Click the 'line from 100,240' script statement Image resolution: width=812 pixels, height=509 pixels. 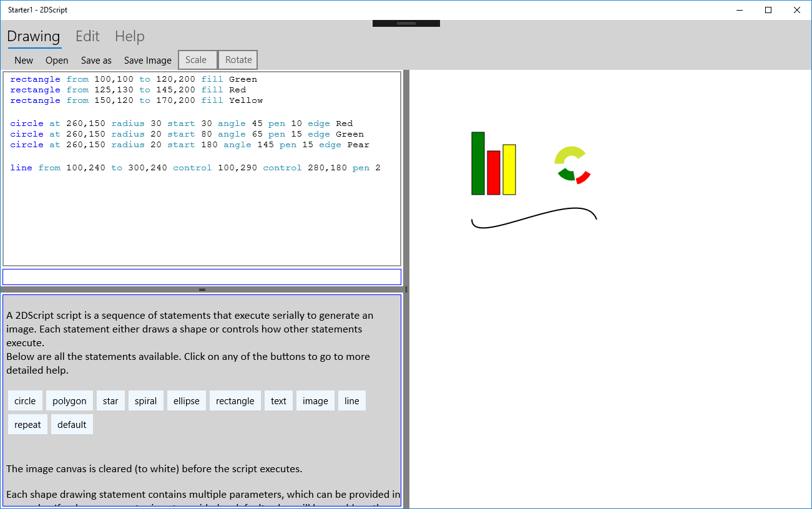pos(195,168)
